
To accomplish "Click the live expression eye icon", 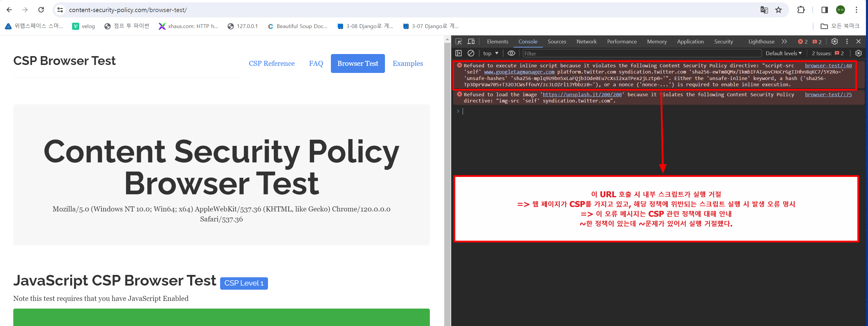I will click(x=511, y=53).
